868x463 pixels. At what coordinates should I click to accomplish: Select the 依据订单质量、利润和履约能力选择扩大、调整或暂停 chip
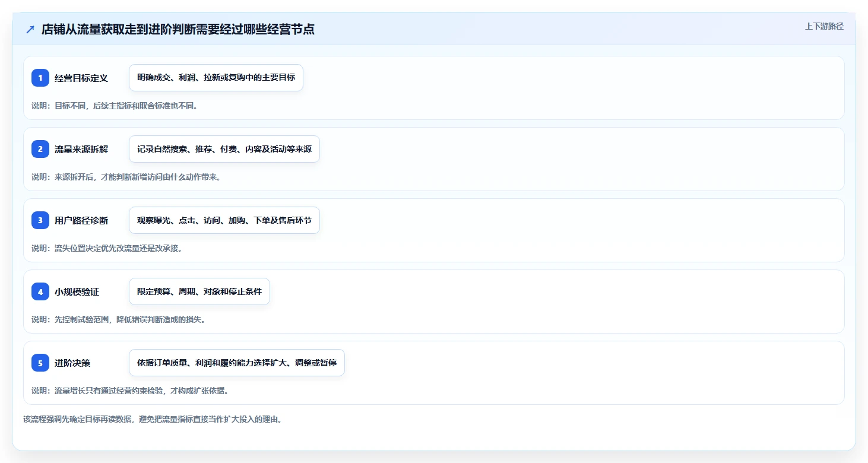tap(237, 363)
